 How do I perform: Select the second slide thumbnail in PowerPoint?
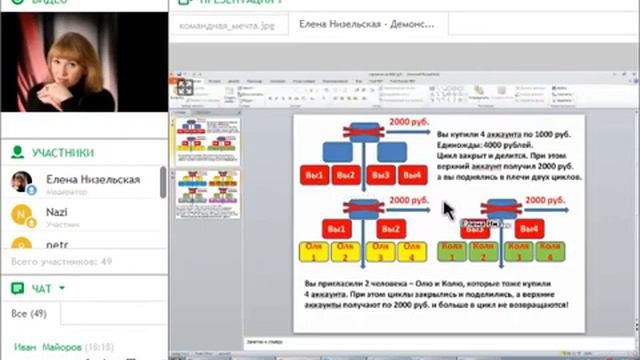(208, 194)
